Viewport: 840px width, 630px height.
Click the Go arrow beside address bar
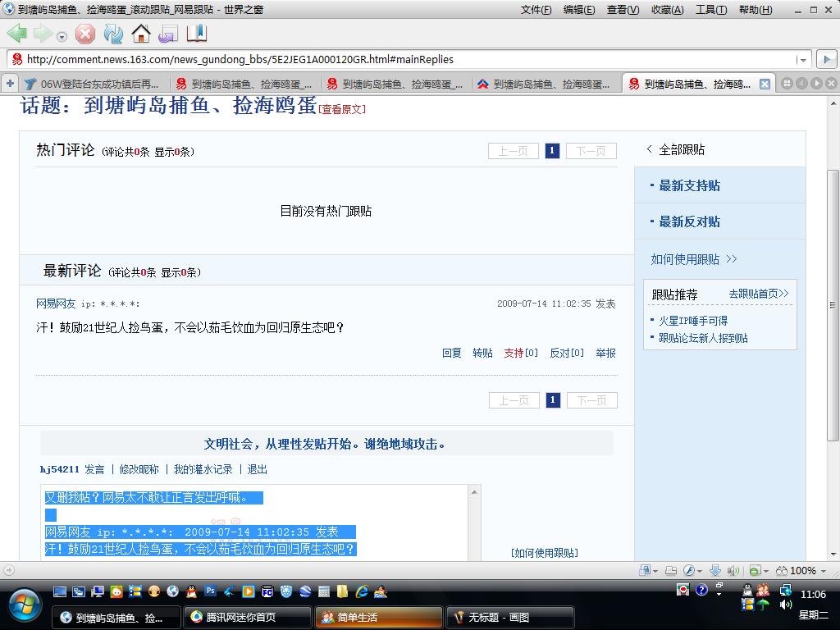pos(825,59)
